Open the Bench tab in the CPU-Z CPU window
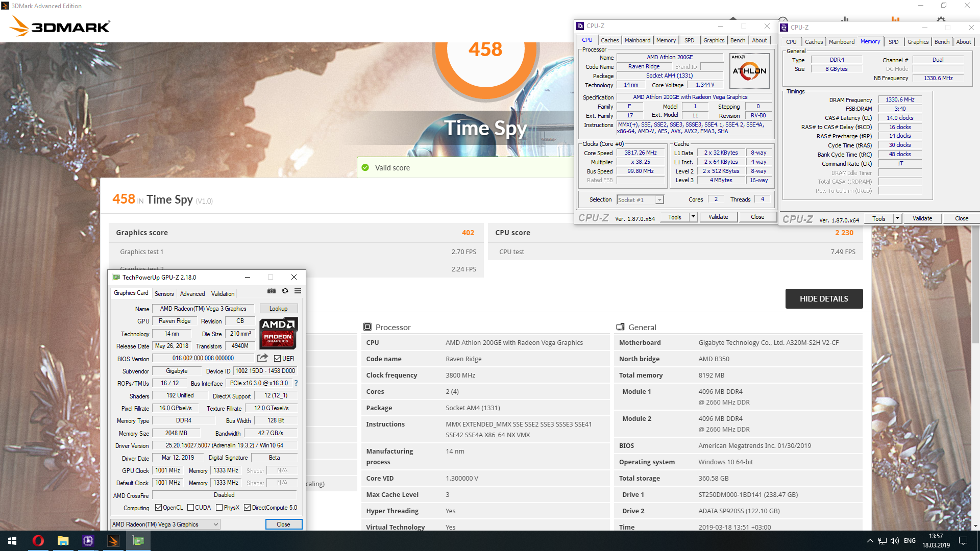Viewport: 980px width, 551px height. (738, 40)
